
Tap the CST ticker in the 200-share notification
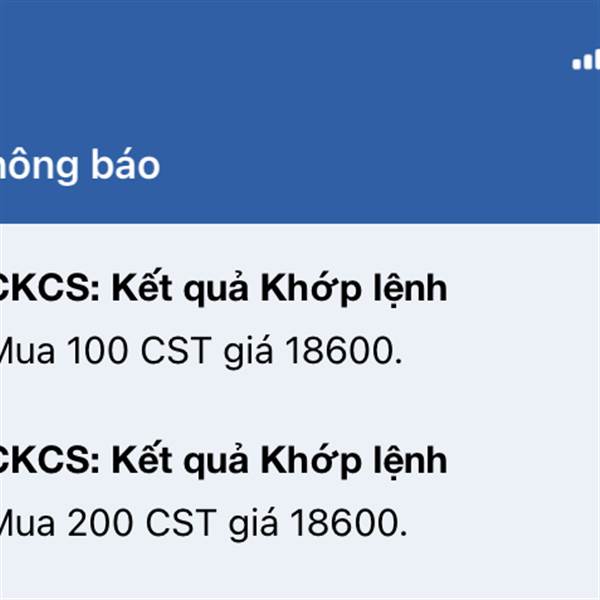coord(181,522)
